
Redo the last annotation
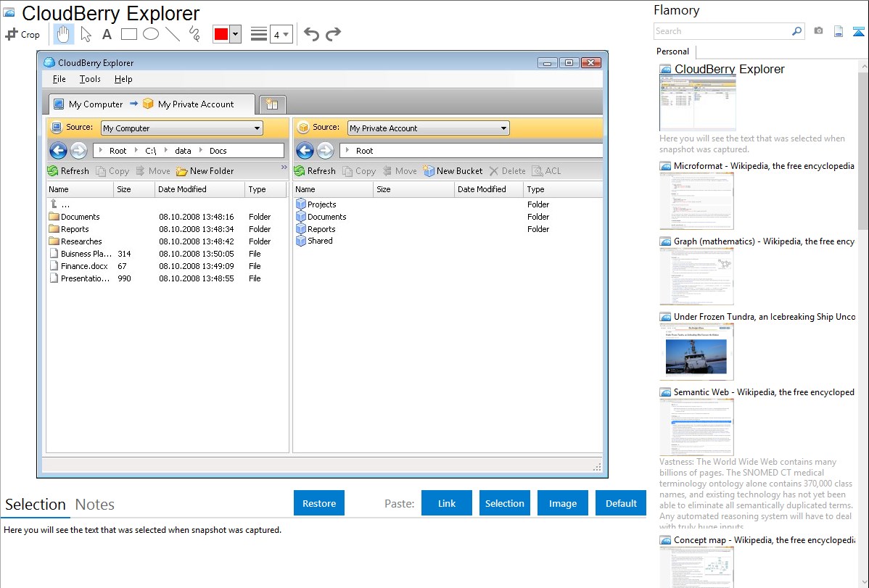(x=333, y=34)
